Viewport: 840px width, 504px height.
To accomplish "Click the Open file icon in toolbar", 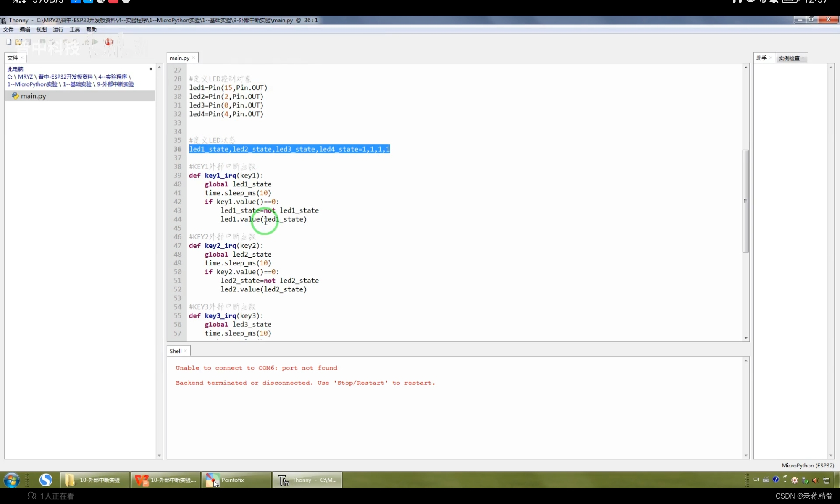I will click(20, 42).
